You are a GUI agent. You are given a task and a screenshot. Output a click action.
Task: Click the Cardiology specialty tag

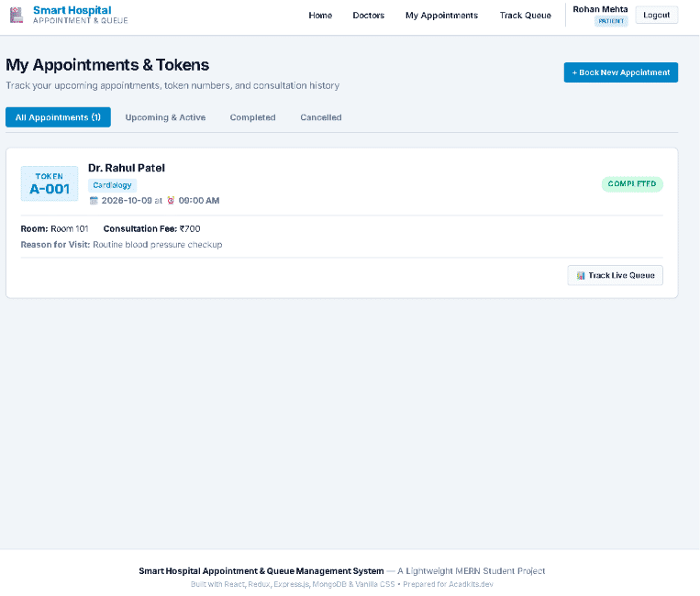tap(112, 185)
